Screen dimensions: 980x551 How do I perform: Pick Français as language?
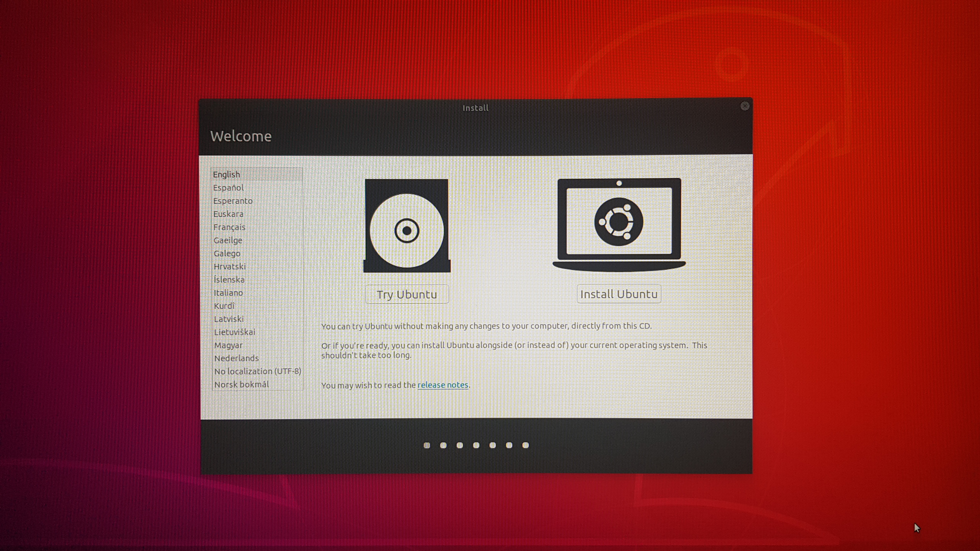229,227
